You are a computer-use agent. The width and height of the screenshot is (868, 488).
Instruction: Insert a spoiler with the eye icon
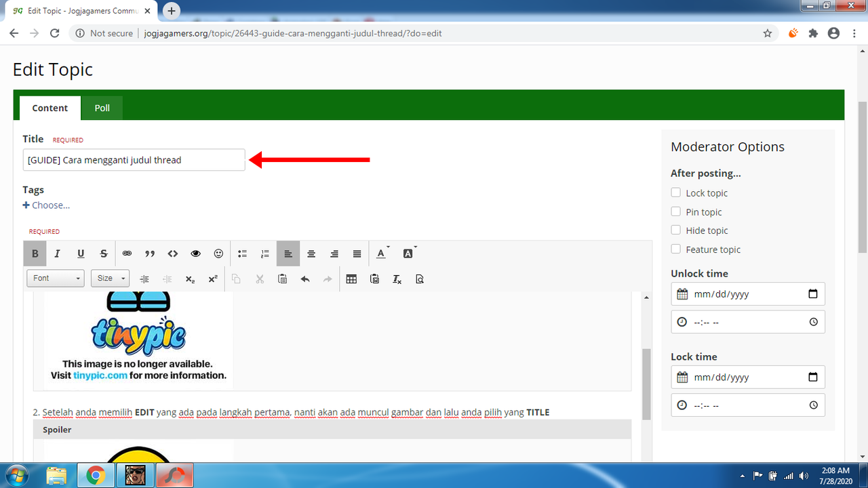pyautogui.click(x=196, y=253)
